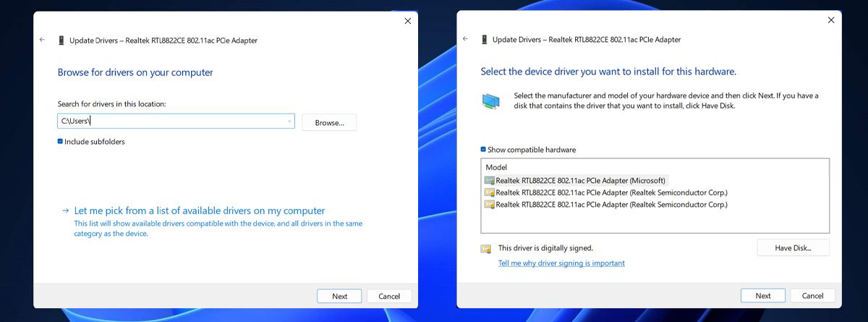The image size is (868, 322).
Task: Click the digitally signed certificate icon
Action: pyautogui.click(x=487, y=248)
